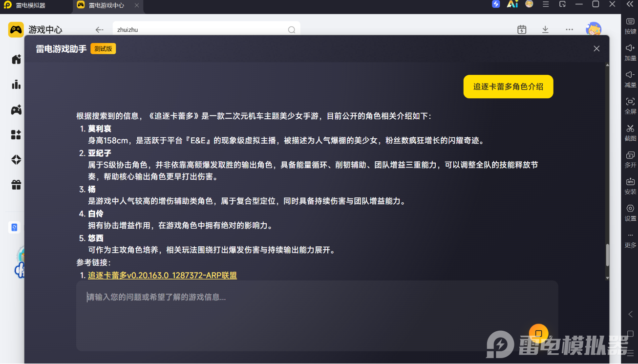Click the character name 白伶
638x364 pixels.
(x=96, y=214)
